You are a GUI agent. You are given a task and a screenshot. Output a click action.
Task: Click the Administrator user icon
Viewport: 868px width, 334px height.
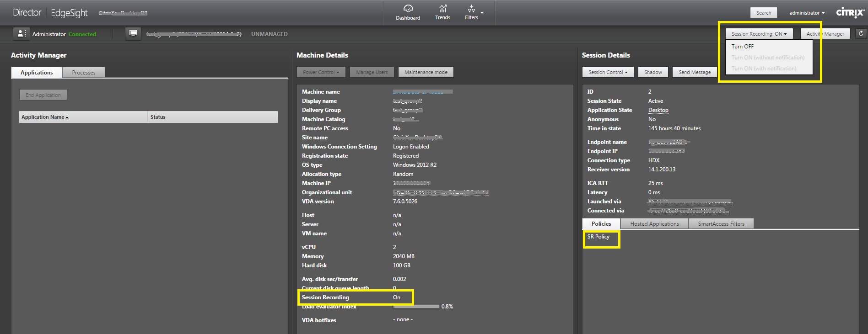pyautogui.click(x=21, y=34)
